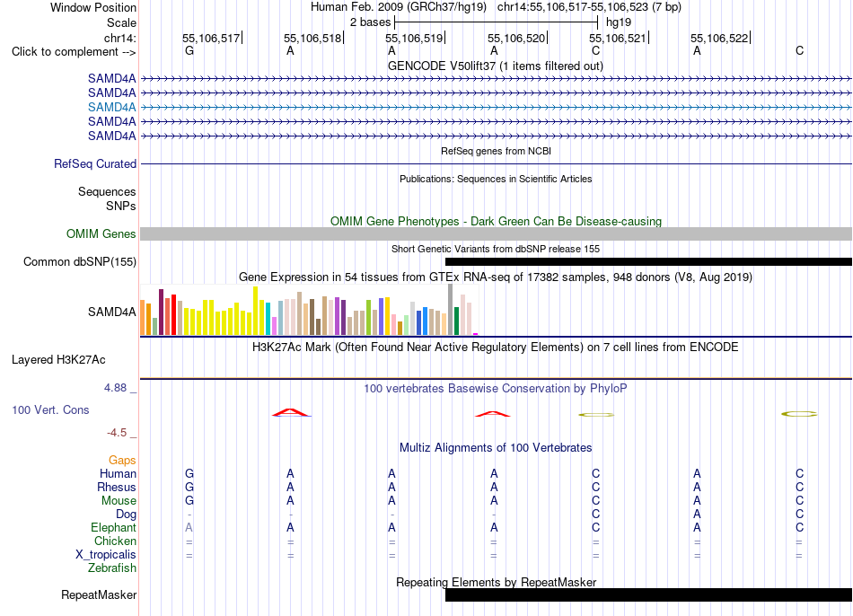Click the 100 Vert. Cons label

50,409
